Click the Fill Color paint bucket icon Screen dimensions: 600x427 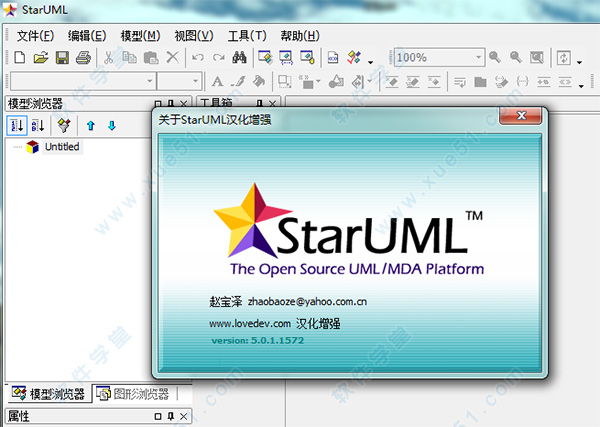point(259,81)
